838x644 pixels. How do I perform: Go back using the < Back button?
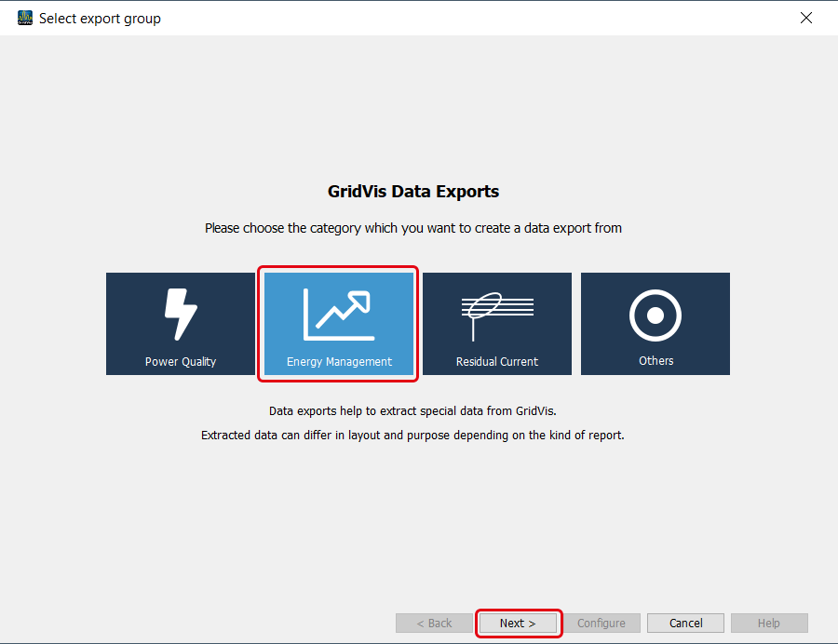(434, 624)
